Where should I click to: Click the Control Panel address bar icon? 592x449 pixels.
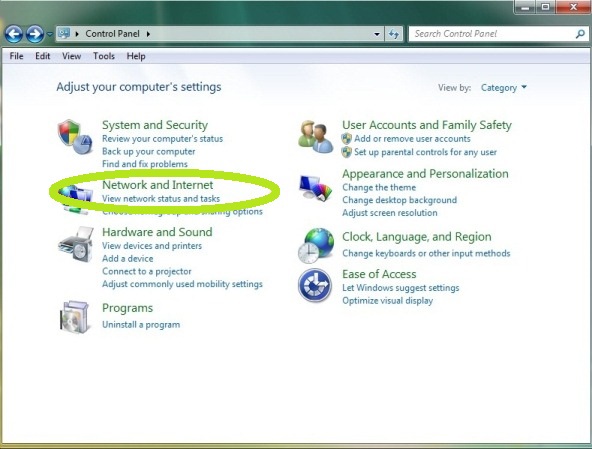(x=64, y=34)
